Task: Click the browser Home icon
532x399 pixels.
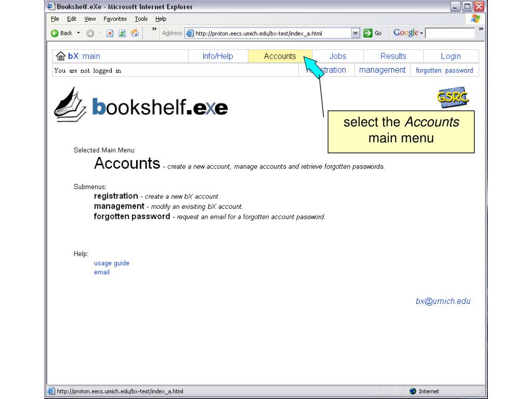Action: pyautogui.click(x=135, y=33)
